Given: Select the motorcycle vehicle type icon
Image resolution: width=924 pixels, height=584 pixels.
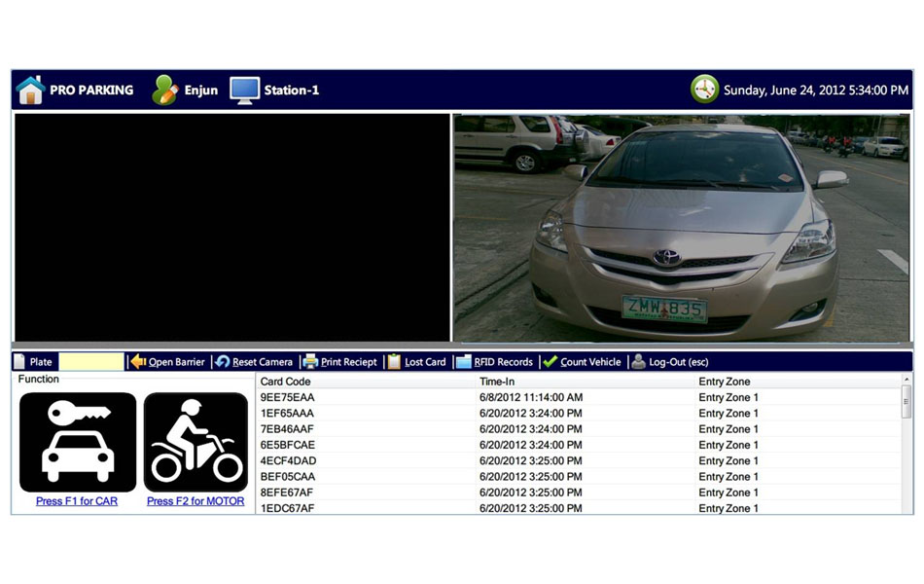Looking at the screenshot, I should click(x=195, y=443).
